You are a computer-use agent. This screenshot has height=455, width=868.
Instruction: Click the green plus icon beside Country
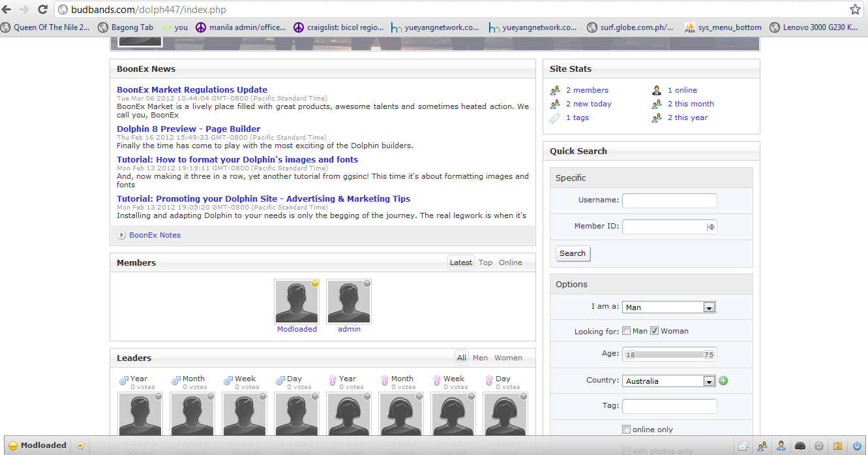pos(723,381)
